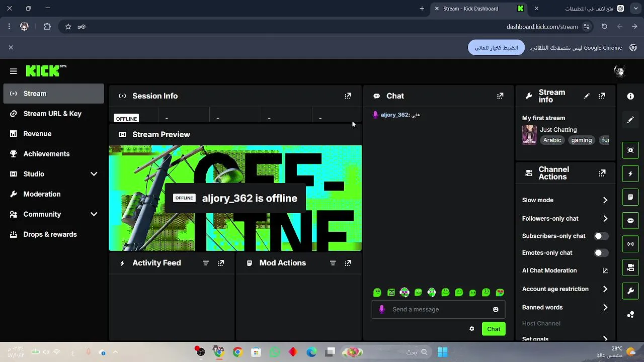This screenshot has width=644, height=362.
Task: Dismiss the default browser notification bar
Action: tap(11, 47)
